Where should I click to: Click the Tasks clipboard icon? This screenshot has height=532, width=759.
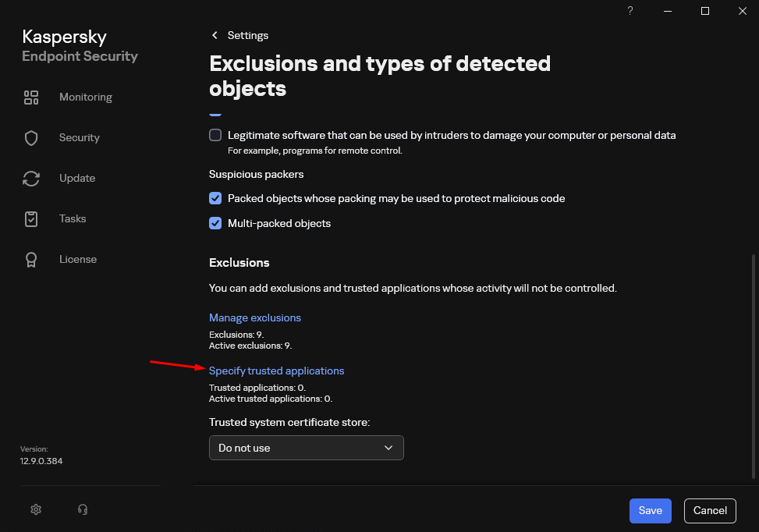(31, 219)
